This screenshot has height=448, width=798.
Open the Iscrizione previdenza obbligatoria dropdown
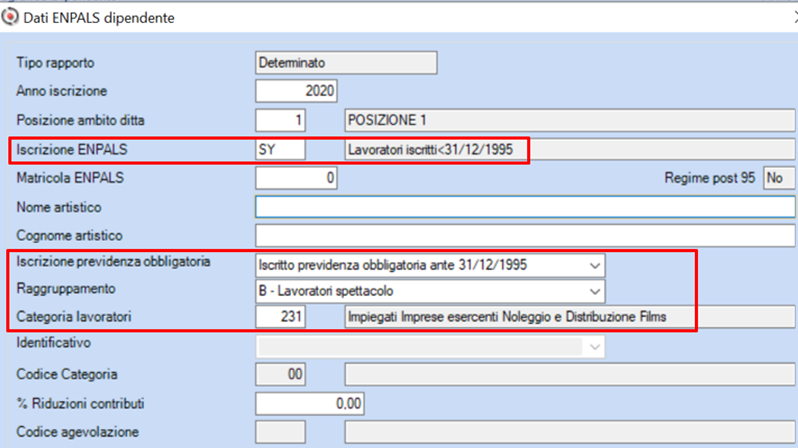pos(430,265)
